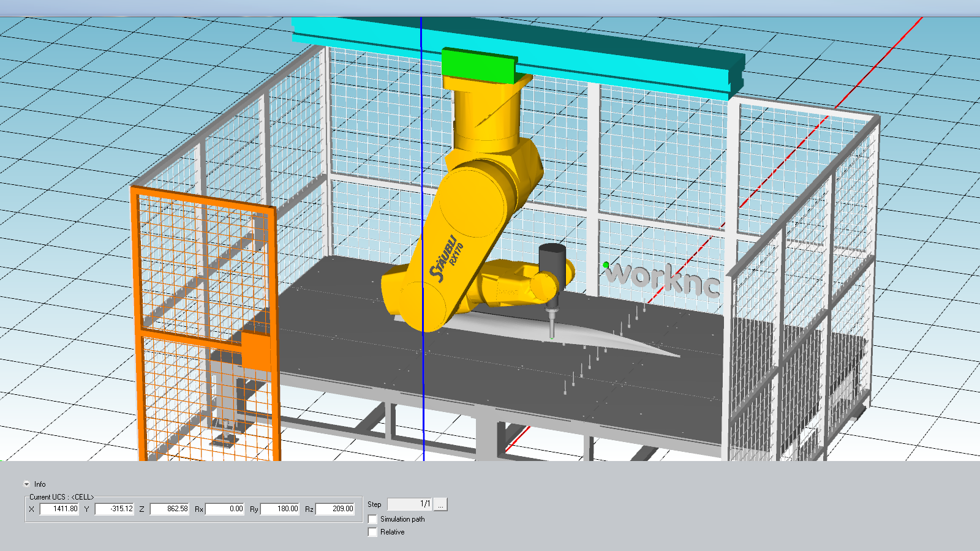
Task: Enable the Simulation path checkbox
Action: 372,519
